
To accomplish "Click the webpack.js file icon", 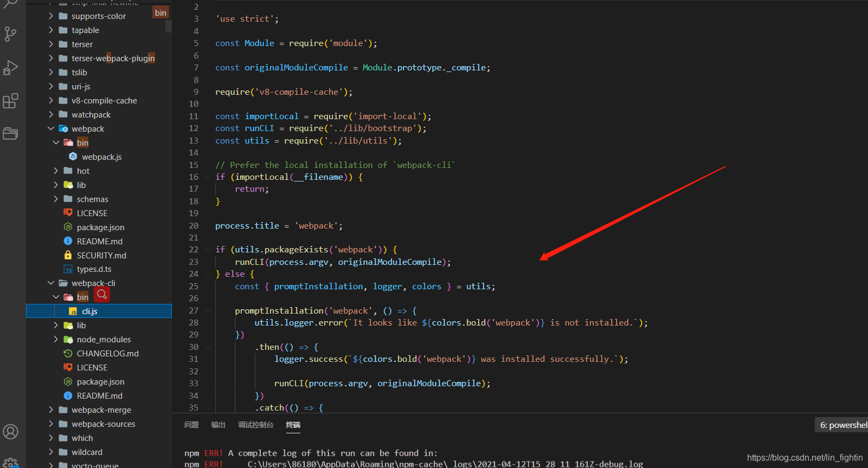I will point(73,157).
